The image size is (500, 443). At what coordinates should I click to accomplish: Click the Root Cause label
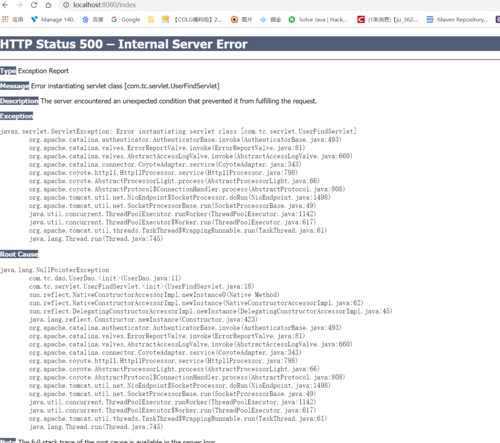click(19, 254)
